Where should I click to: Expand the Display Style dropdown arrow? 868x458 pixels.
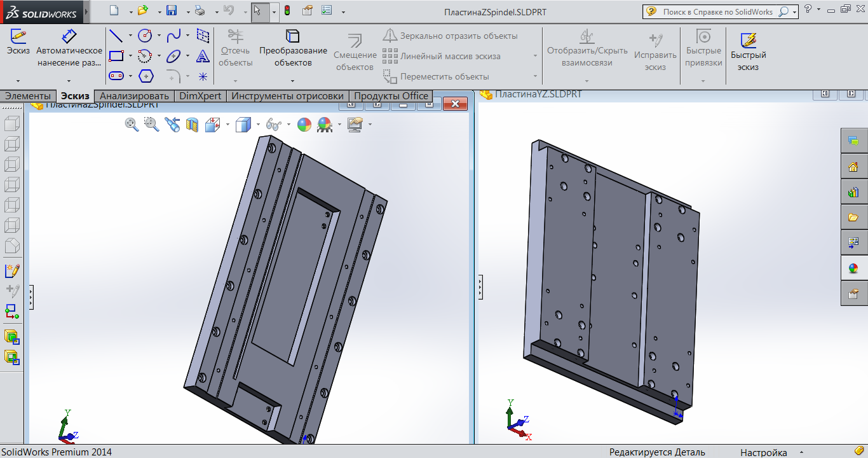click(258, 125)
